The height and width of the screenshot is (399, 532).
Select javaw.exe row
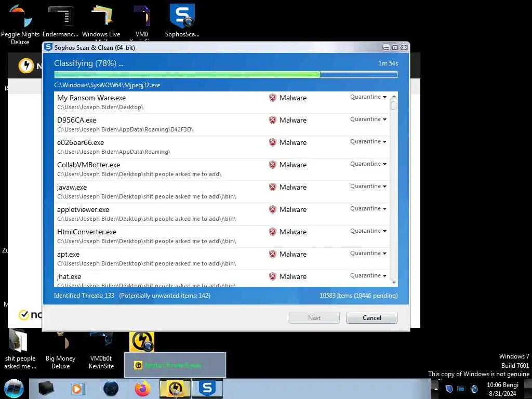tap(221, 192)
